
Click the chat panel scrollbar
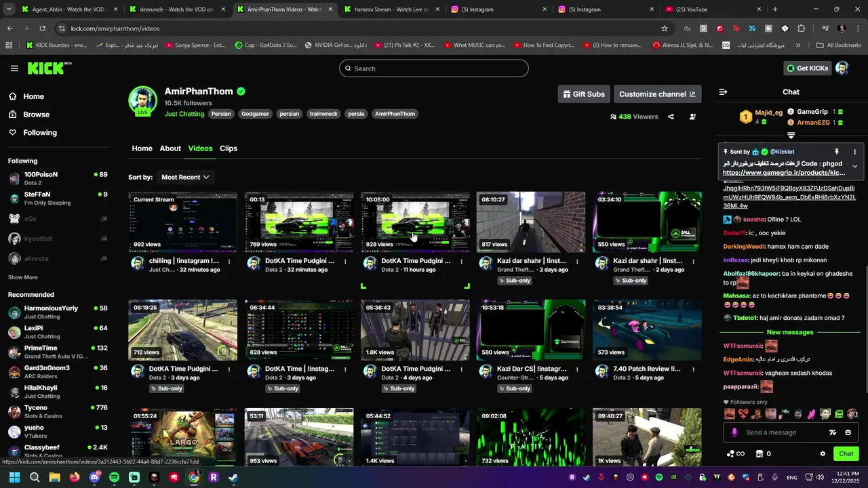click(x=865, y=329)
